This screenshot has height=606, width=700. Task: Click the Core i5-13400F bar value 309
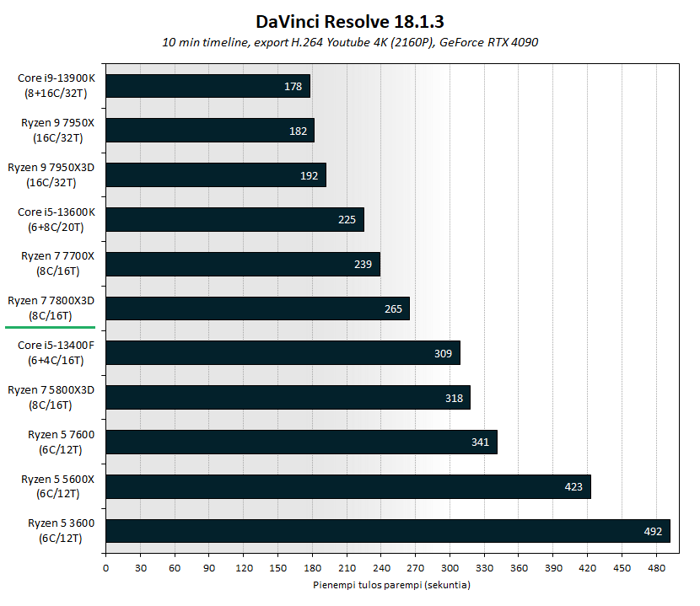(x=444, y=353)
